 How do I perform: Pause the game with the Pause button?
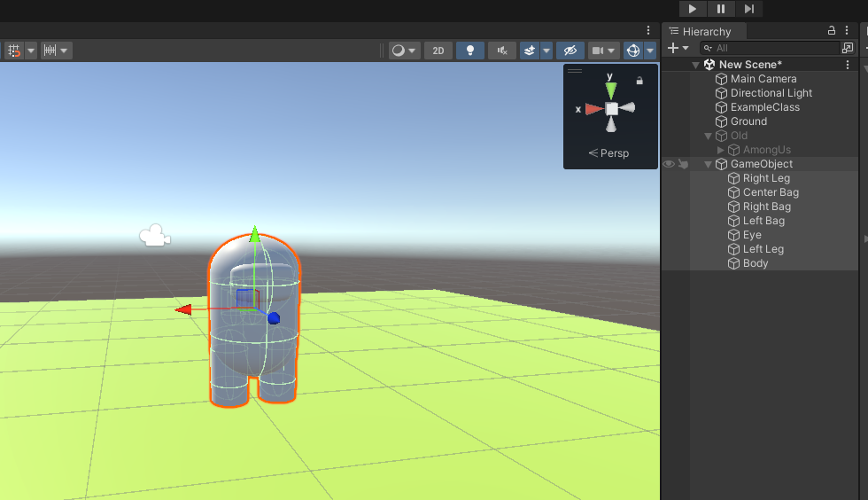(x=721, y=9)
